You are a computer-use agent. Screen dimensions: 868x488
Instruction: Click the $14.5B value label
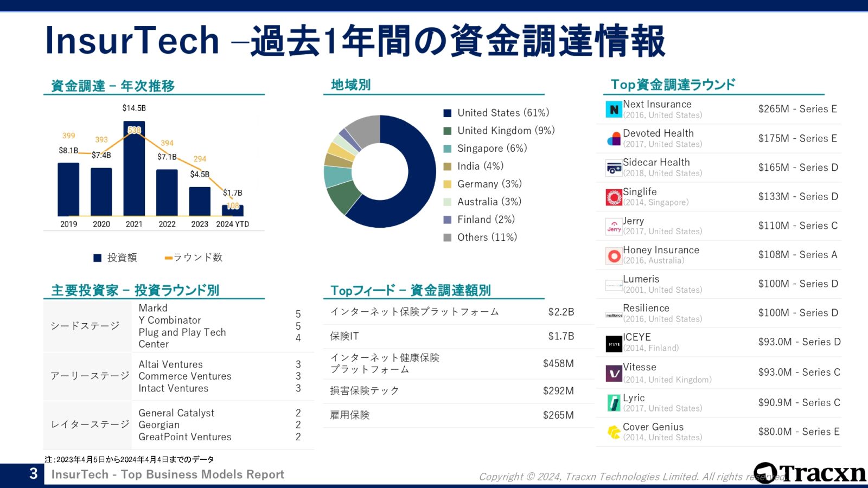tap(134, 108)
